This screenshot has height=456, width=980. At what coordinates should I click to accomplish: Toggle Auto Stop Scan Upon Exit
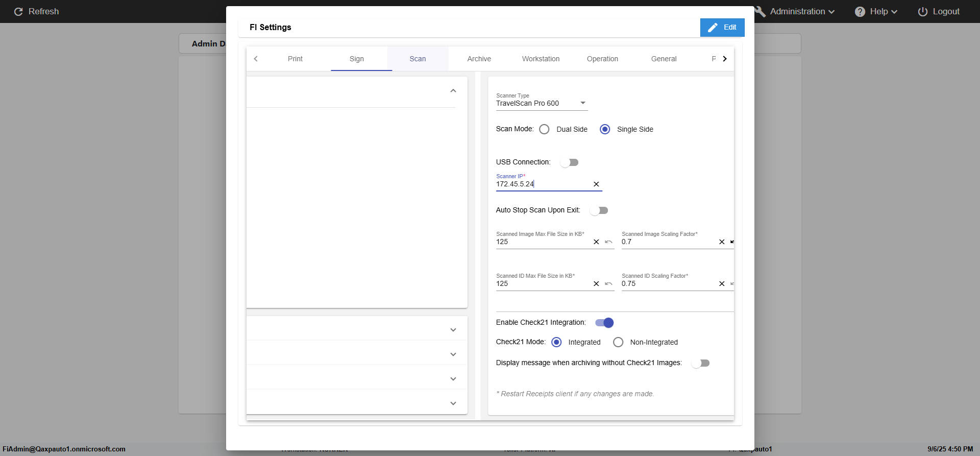click(599, 210)
